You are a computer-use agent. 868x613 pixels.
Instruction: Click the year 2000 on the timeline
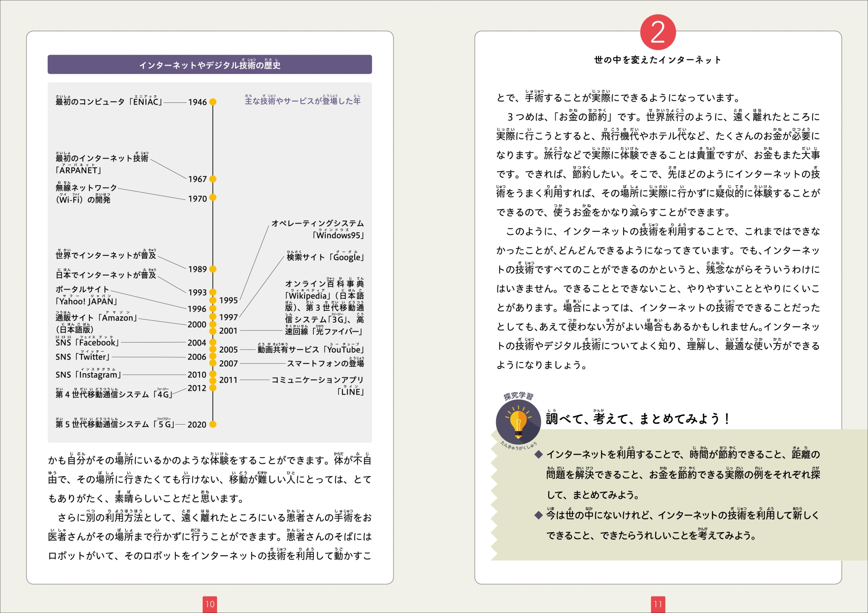pyautogui.click(x=197, y=324)
